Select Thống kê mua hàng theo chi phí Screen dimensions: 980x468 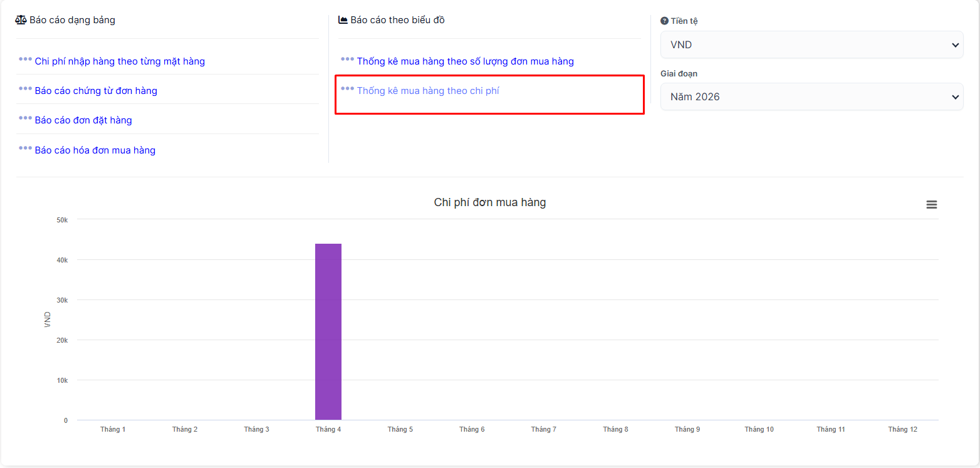click(428, 91)
